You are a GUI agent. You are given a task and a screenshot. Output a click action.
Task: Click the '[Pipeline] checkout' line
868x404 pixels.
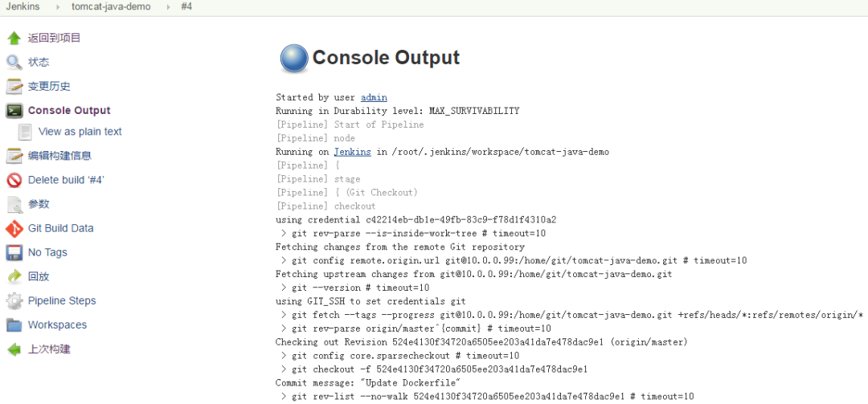coord(325,206)
